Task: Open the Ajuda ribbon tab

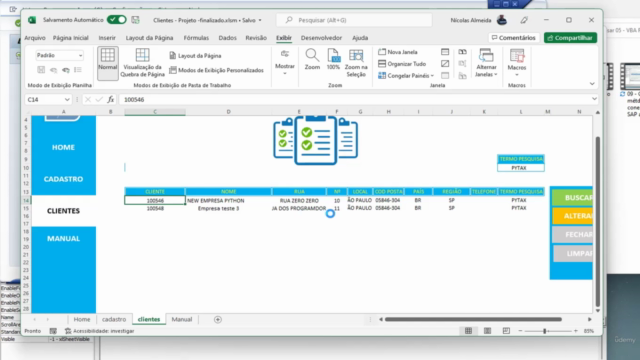Action: [x=360, y=38]
